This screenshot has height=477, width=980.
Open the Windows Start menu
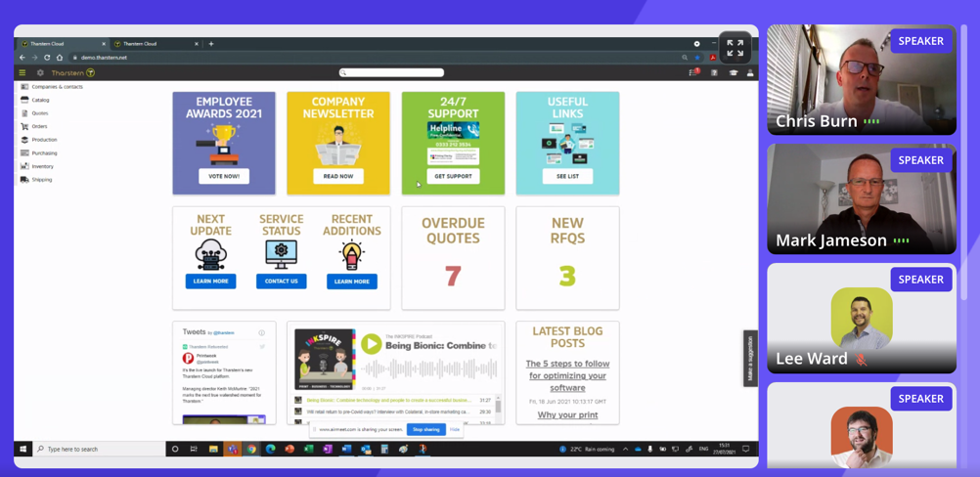(x=23, y=449)
